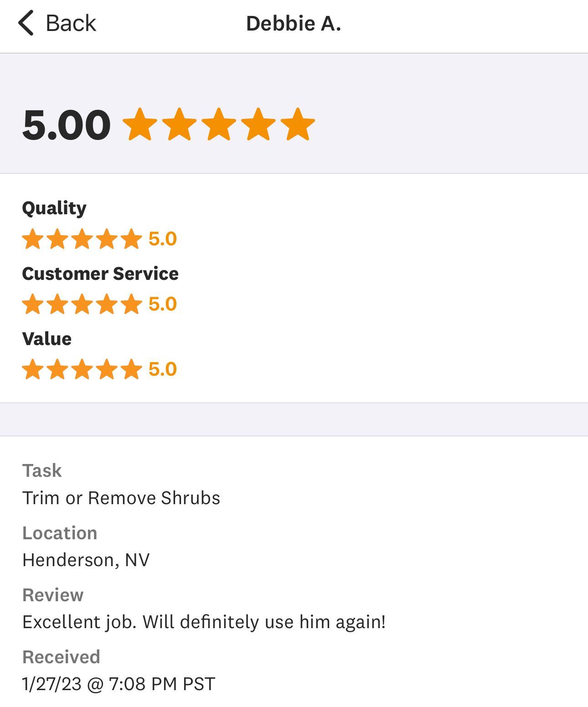Click the Customer Service score value 5.0
588x707 pixels.
[163, 304]
